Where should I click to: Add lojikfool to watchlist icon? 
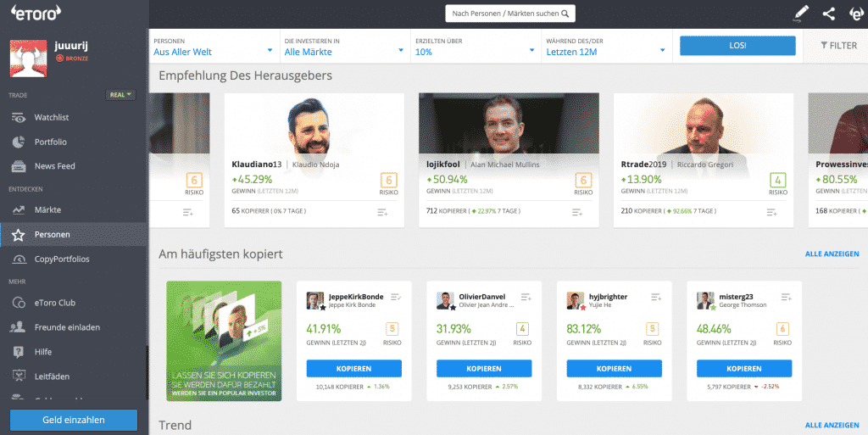(577, 212)
